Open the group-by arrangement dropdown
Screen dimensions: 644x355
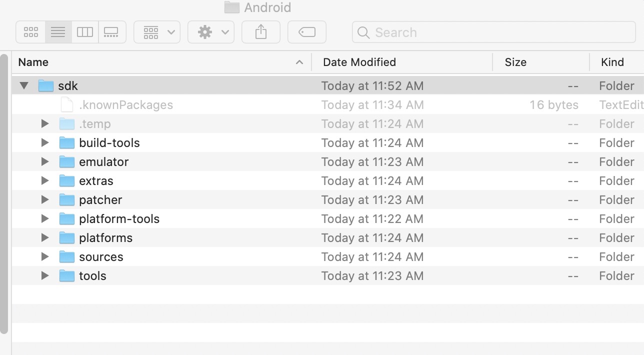tap(157, 32)
